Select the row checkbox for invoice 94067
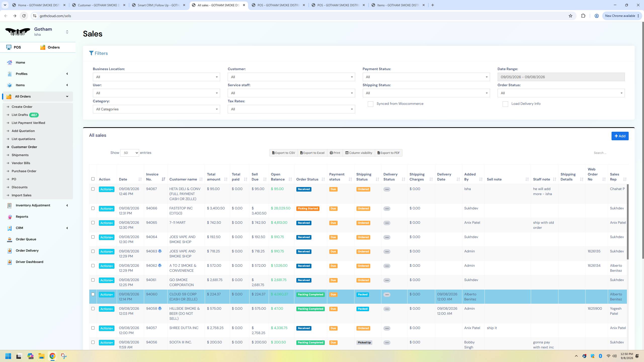Screen dimensions: 644x362 coord(93,189)
